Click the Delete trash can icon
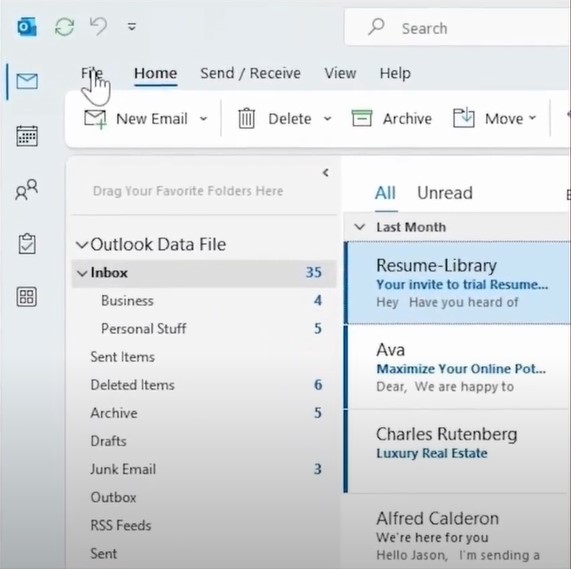Screen dimensions: 571x569 [247, 118]
